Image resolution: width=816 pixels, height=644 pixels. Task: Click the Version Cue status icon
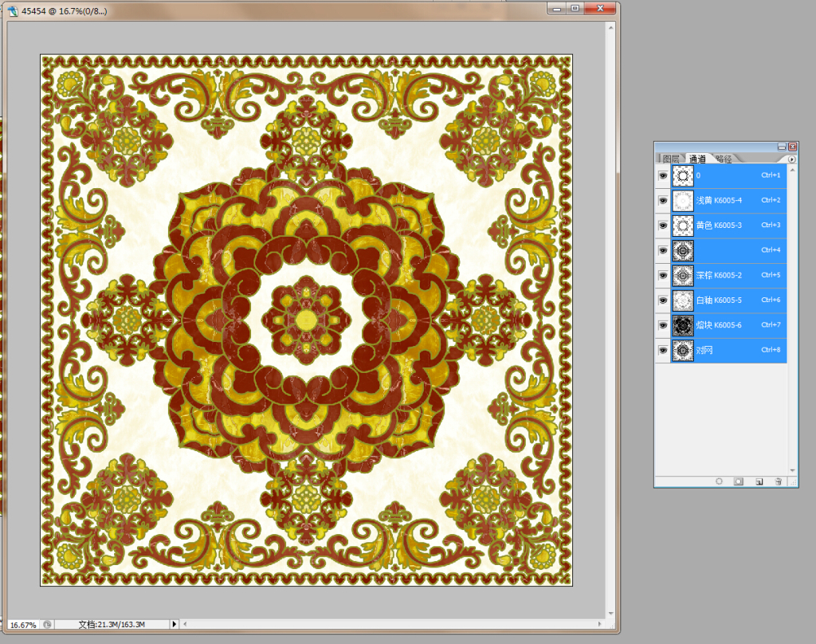[x=47, y=624]
